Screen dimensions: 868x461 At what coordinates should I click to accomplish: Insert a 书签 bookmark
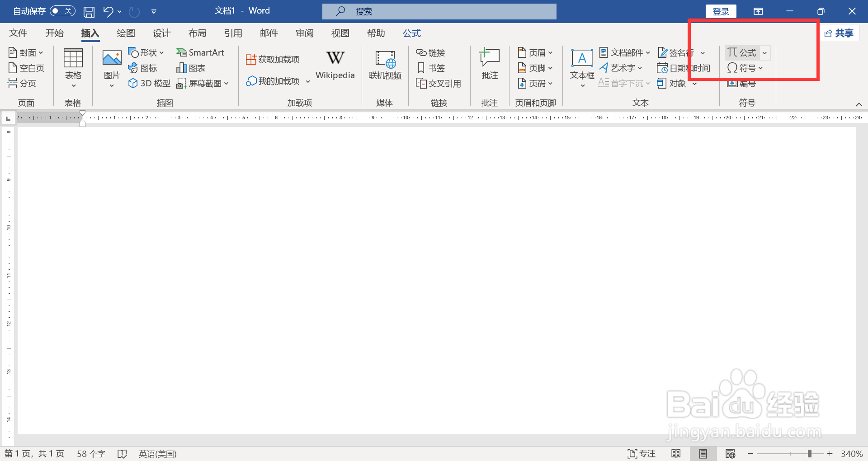(431, 68)
